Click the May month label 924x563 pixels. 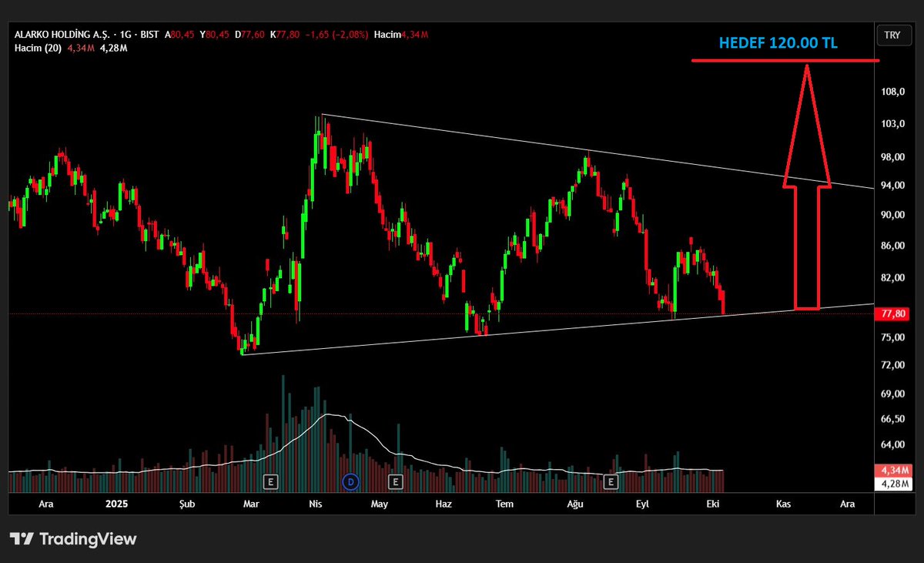tap(379, 504)
